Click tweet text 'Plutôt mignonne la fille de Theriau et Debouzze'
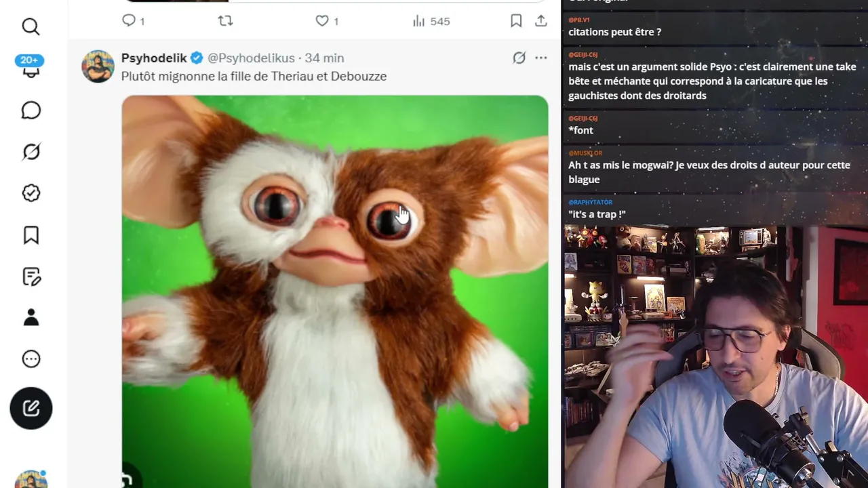 click(254, 77)
